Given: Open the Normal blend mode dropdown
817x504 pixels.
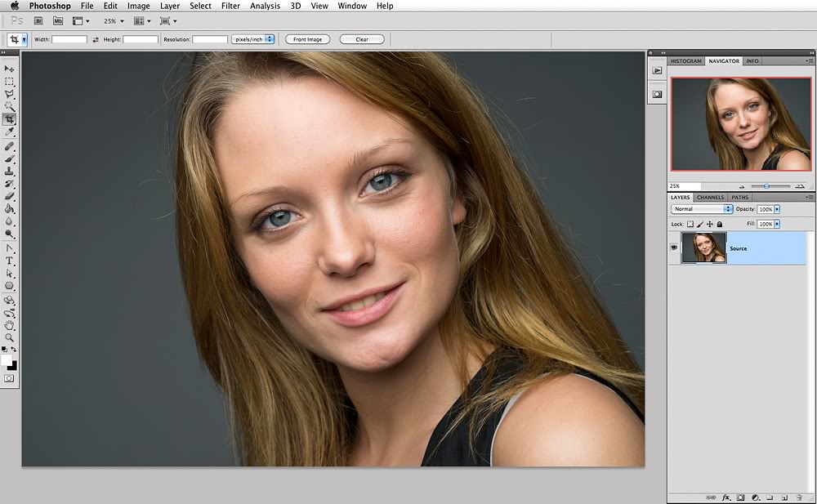Looking at the screenshot, I should pyautogui.click(x=702, y=209).
